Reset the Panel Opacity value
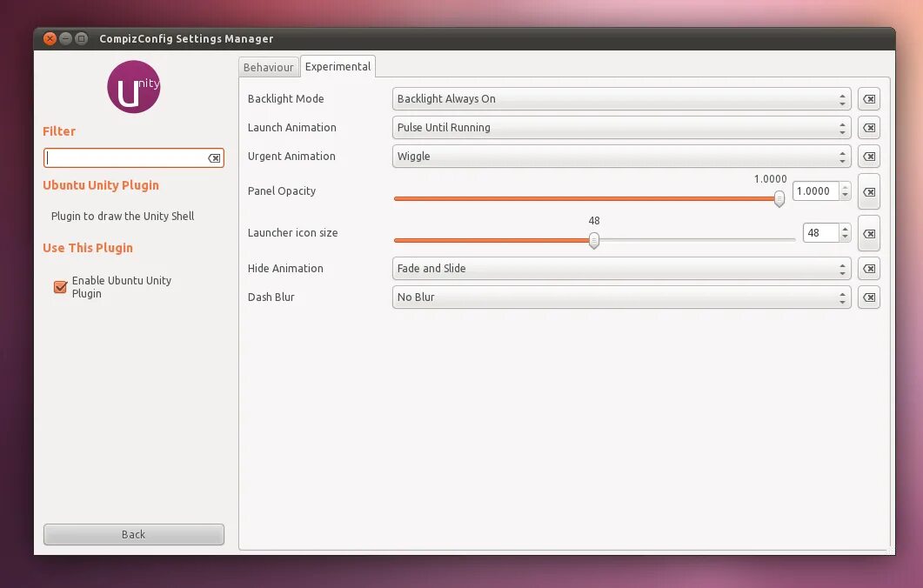This screenshot has height=588, width=923. click(868, 191)
